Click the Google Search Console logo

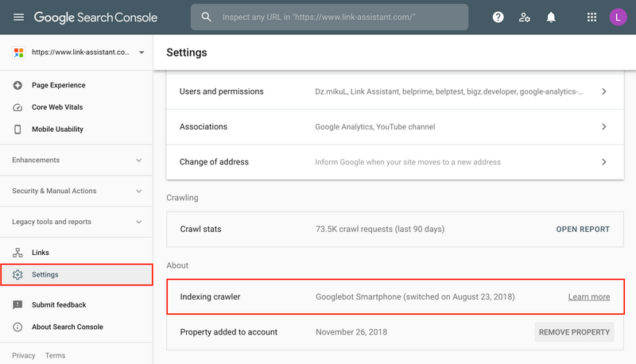coord(95,17)
